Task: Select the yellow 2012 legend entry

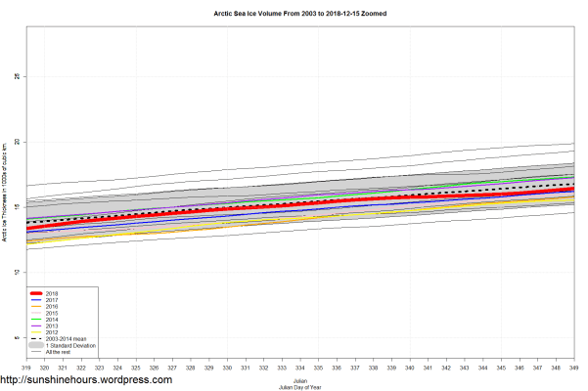Action: (x=52, y=332)
